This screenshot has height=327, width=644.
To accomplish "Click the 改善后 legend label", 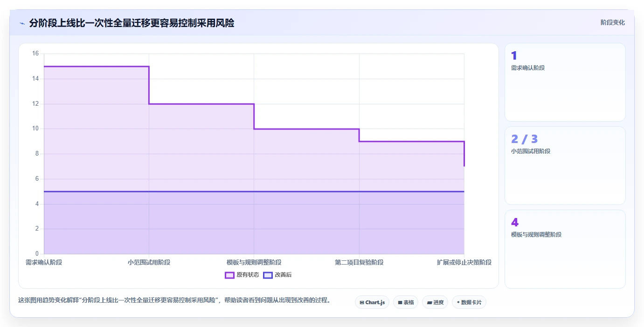I will 283,275.
